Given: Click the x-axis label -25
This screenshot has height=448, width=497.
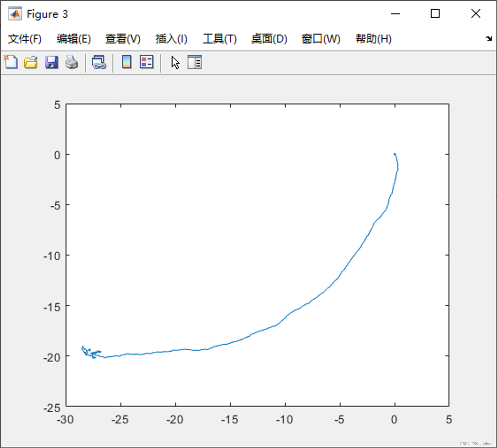Looking at the screenshot, I should (x=120, y=420).
